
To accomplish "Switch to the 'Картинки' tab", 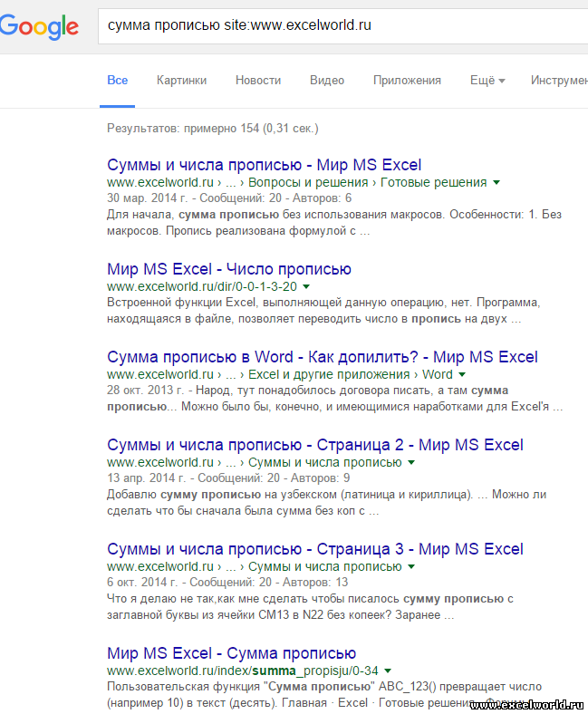I will pyautogui.click(x=181, y=80).
